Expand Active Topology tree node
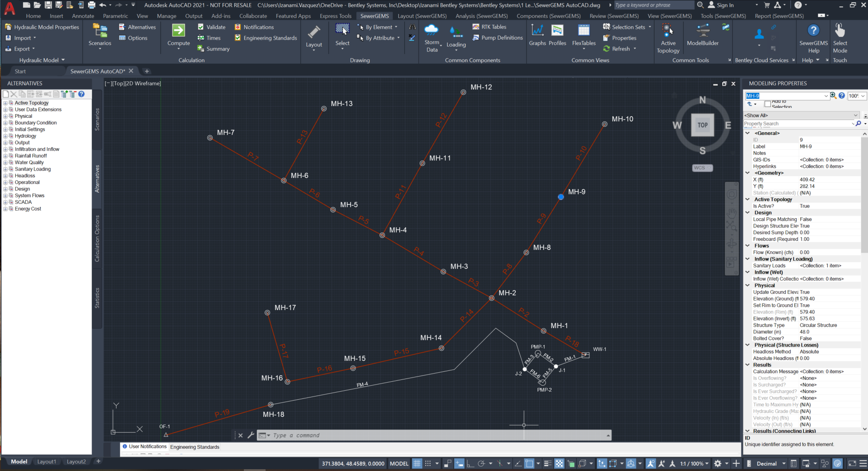This screenshot has width=868, height=471. pyautogui.click(x=5, y=103)
